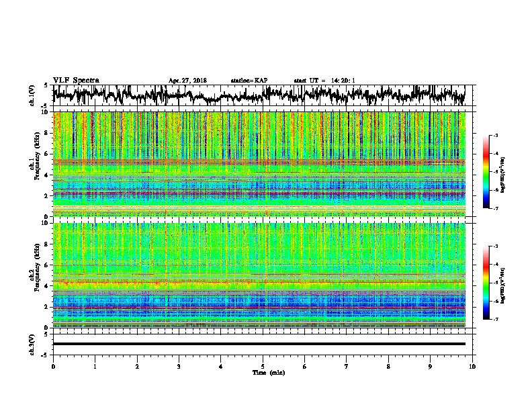Click inside the ch.1 spectrogram panel
The image size is (532, 411).
click(259, 164)
